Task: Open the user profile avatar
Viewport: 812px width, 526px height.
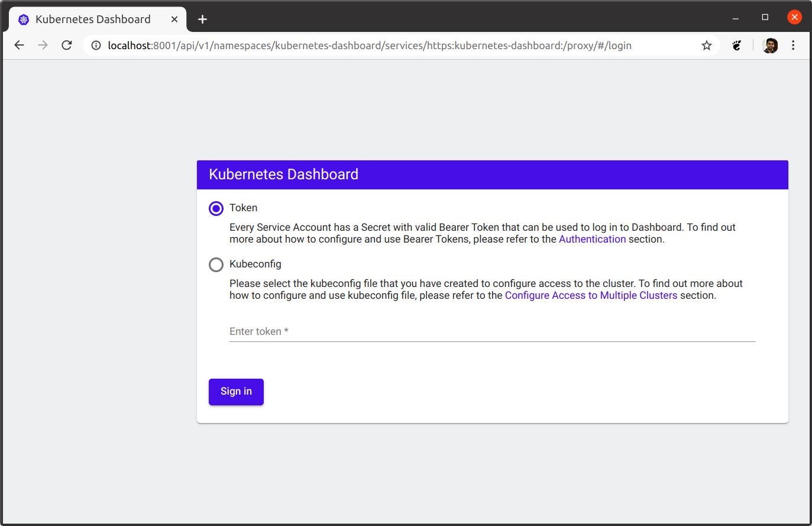Action: pos(770,46)
